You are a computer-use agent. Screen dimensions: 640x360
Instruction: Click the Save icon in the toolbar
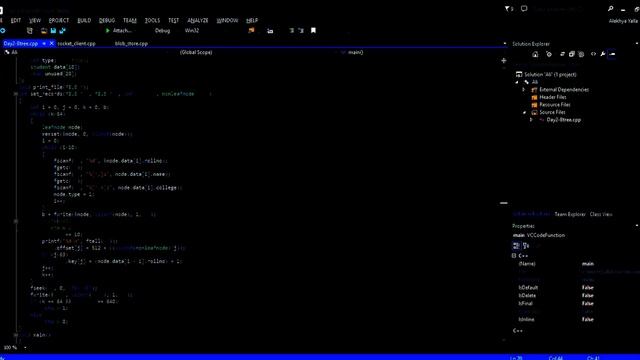(x=53, y=31)
